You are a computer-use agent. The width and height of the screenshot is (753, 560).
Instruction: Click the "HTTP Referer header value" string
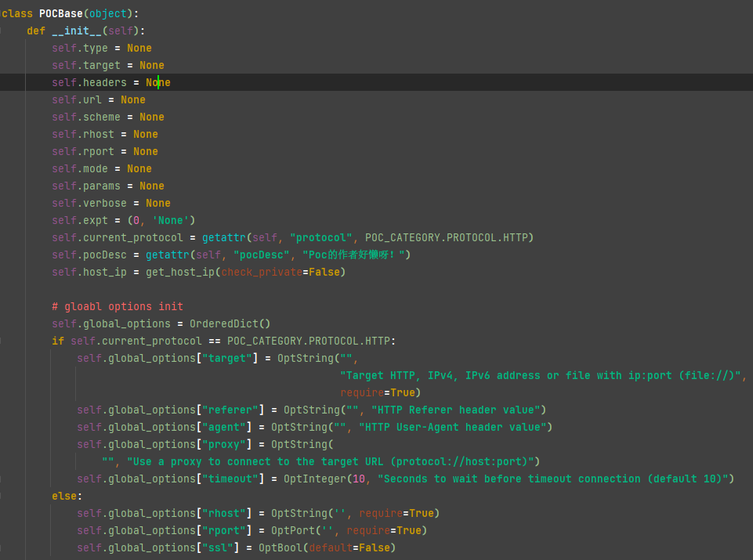click(x=456, y=410)
